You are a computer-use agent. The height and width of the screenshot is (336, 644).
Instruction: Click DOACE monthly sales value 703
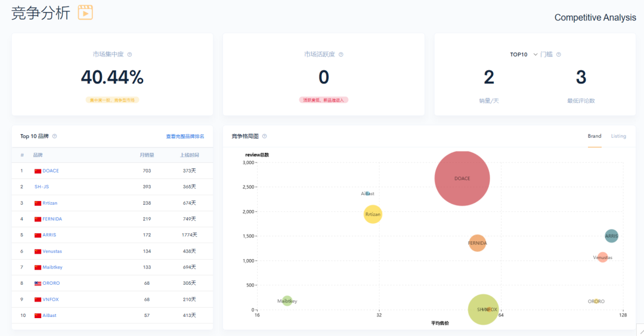pyautogui.click(x=147, y=171)
